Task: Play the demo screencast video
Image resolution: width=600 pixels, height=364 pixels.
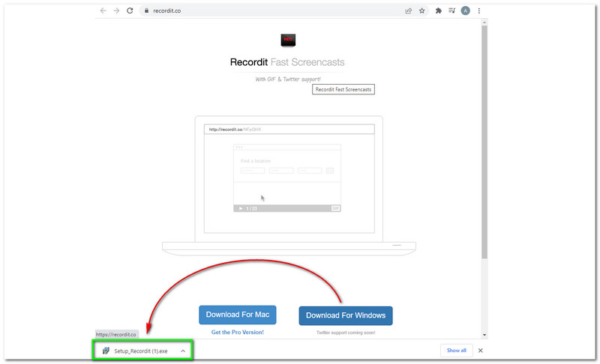Action: [x=241, y=208]
